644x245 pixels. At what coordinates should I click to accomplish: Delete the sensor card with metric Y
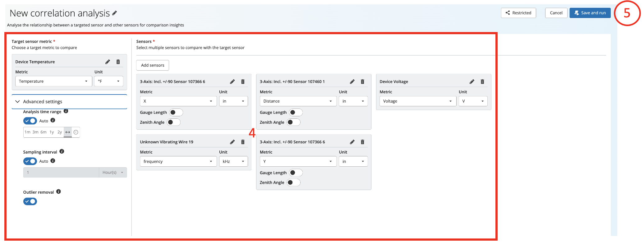pyautogui.click(x=362, y=142)
